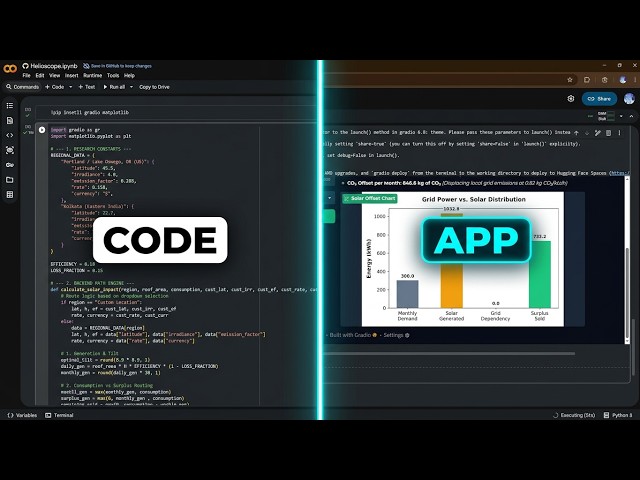
Task: Delete cell with the trash icon
Action: [609, 133]
